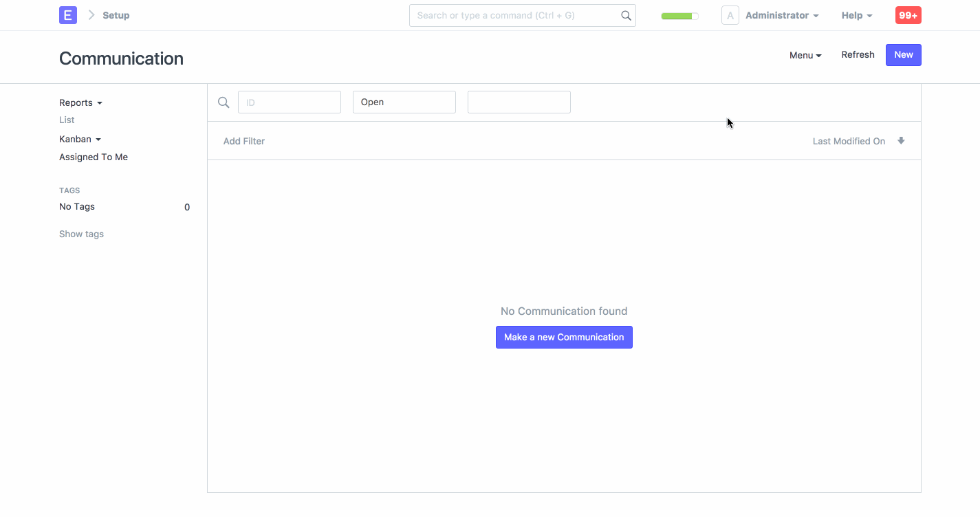Expand the Reports dropdown

coord(80,102)
